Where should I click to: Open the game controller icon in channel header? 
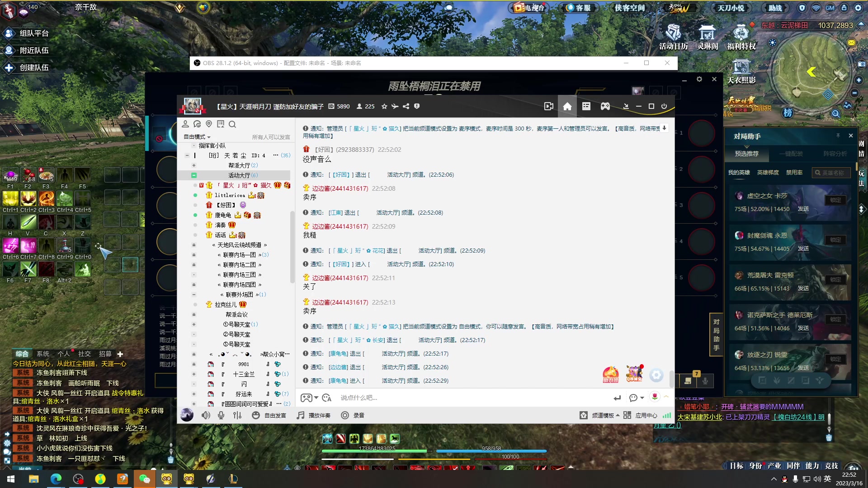click(x=605, y=107)
